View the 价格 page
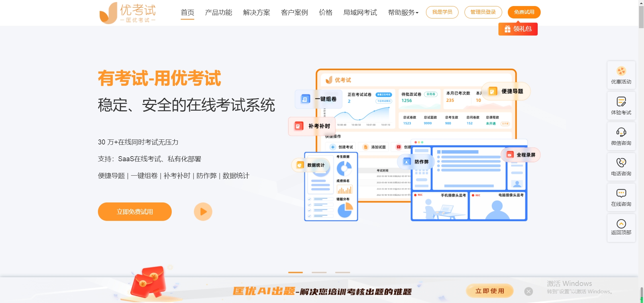Viewport: 644px width, 303px height. coord(325,13)
